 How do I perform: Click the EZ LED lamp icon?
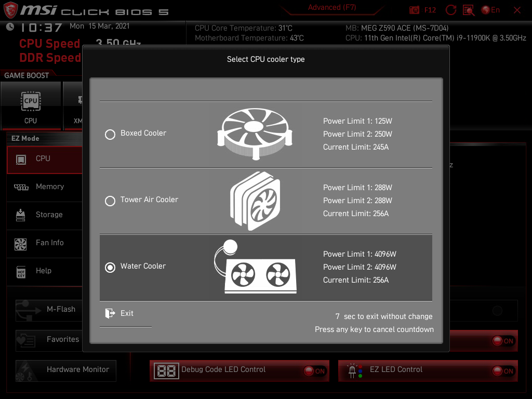pos(355,371)
